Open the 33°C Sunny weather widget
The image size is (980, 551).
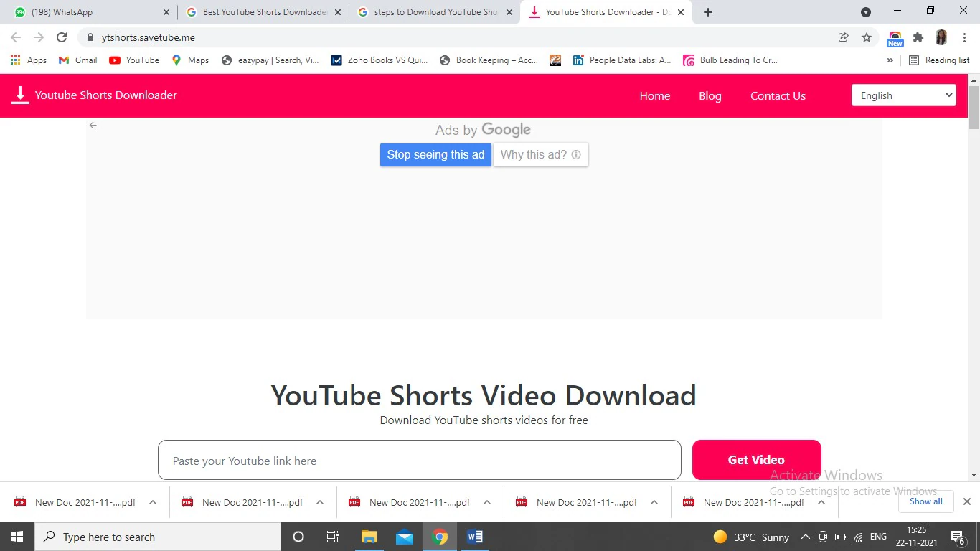coord(751,537)
